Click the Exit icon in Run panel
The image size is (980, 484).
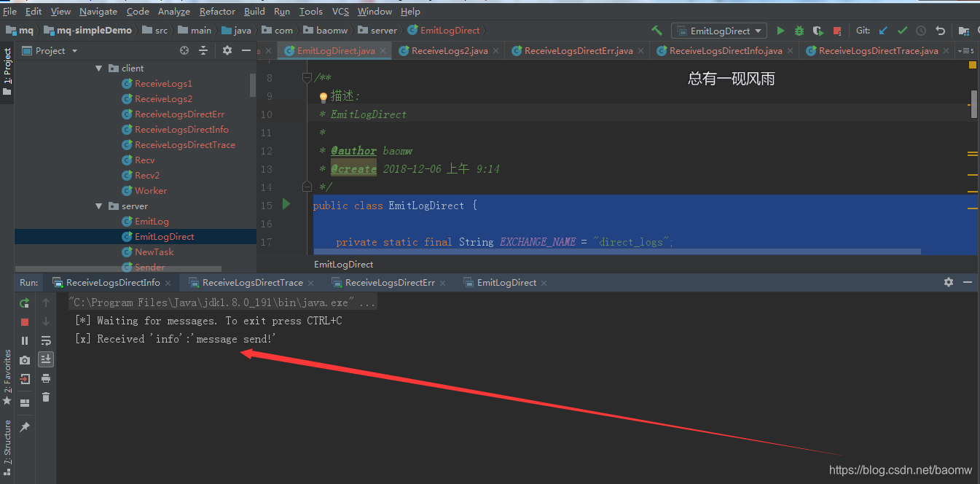click(x=25, y=379)
